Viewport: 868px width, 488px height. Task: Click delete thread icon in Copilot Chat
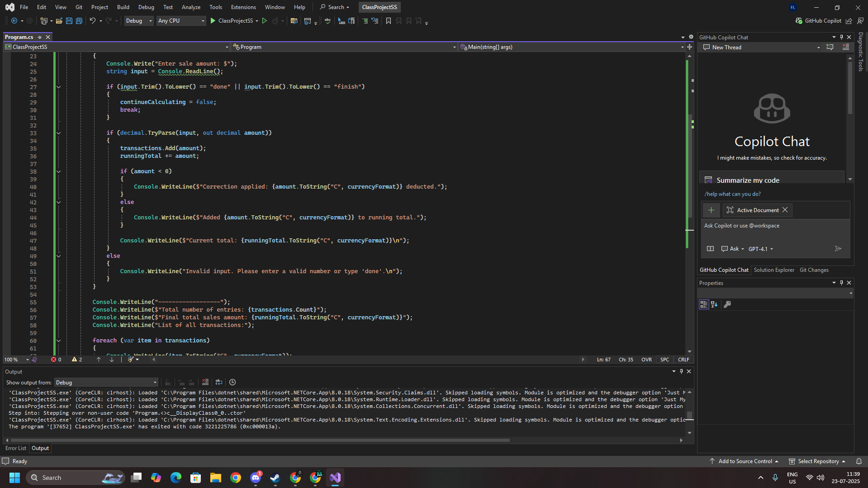tap(845, 47)
